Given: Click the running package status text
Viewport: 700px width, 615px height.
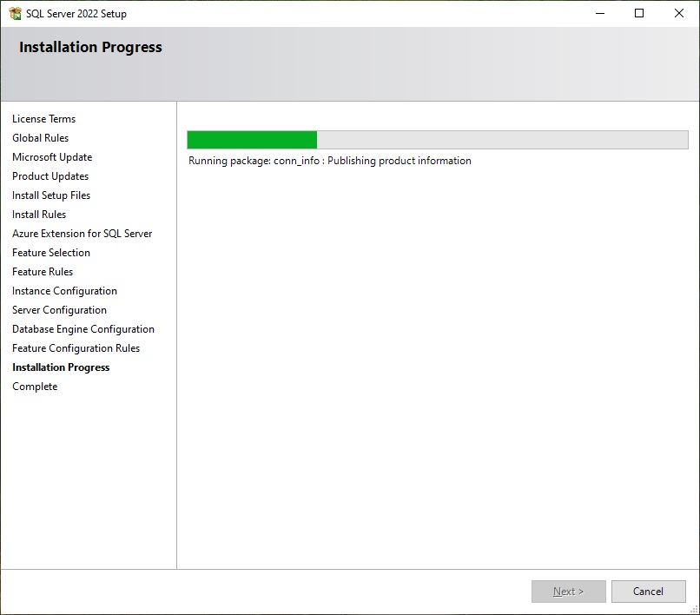Looking at the screenshot, I should [330, 161].
